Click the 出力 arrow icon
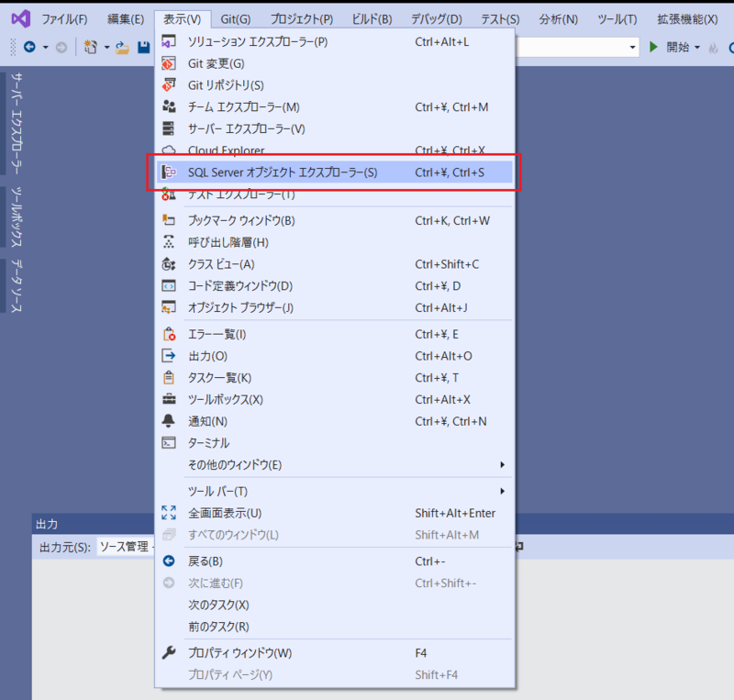The width and height of the screenshot is (734, 700). (x=169, y=356)
